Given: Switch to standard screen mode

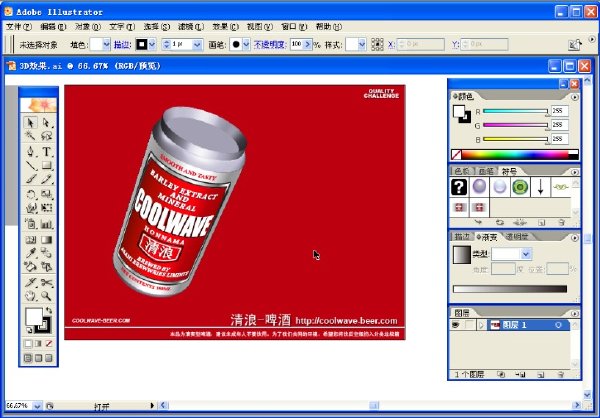Looking at the screenshot, I should [x=28, y=358].
